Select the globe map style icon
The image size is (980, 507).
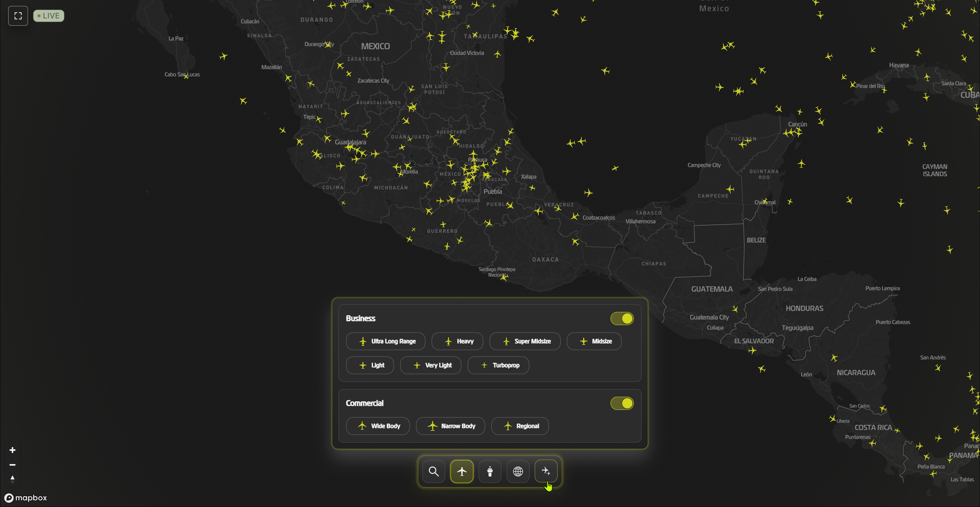pyautogui.click(x=518, y=471)
